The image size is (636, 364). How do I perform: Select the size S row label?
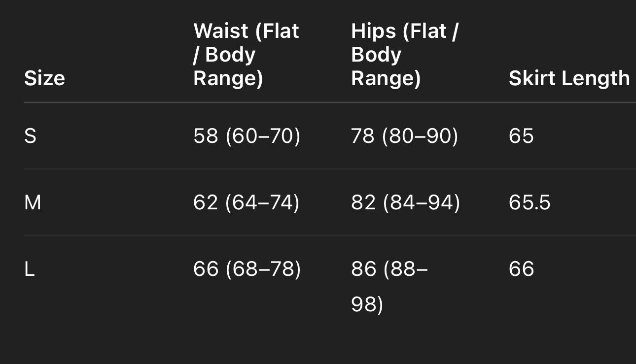pos(30,136)
